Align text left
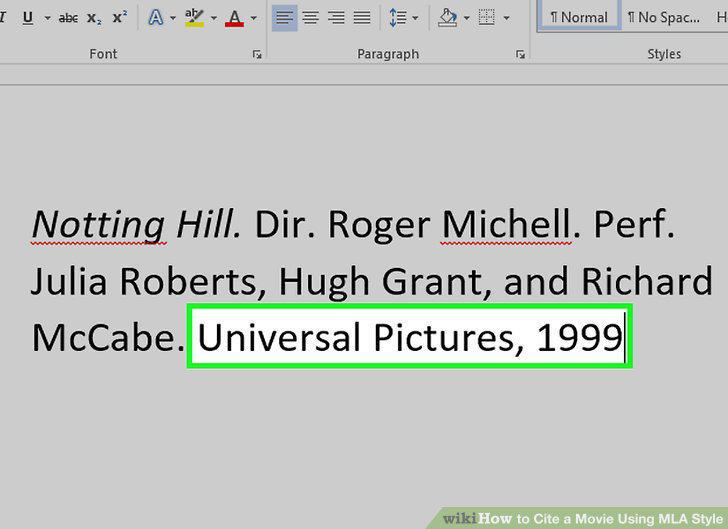Viewport: 728px width, 529px height. 285,18
